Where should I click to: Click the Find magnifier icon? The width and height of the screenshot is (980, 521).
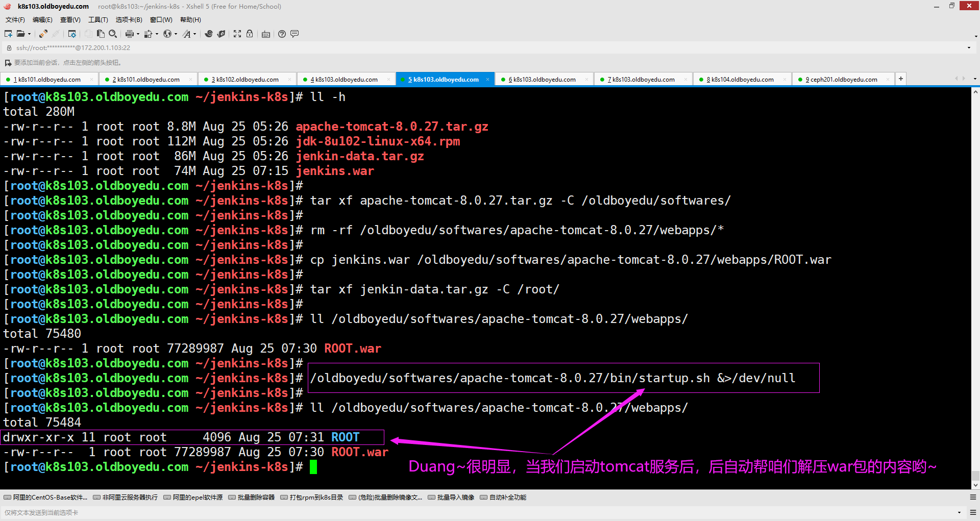[x=113, y=34]
